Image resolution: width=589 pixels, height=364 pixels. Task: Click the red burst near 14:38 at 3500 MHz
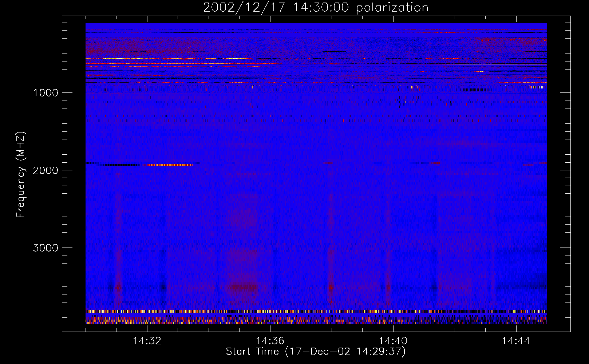[331, 287]
